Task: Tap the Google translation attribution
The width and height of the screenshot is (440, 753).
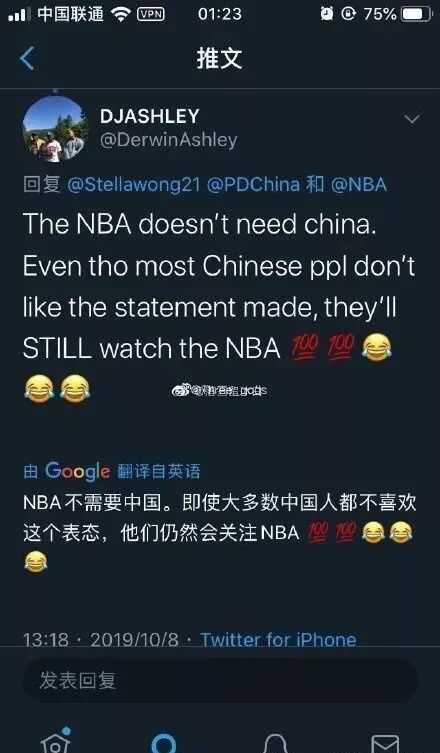Action: [111, 471]
